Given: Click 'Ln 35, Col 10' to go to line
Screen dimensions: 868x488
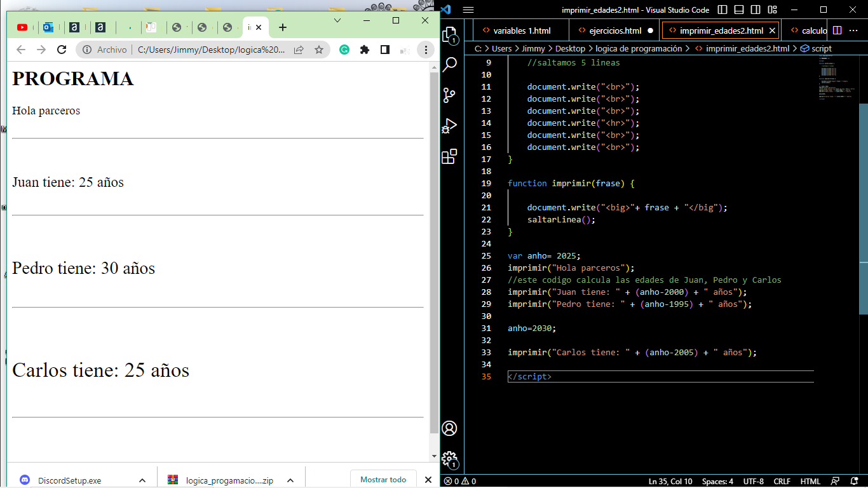Looking at the screenshot, I should point(670,481).
